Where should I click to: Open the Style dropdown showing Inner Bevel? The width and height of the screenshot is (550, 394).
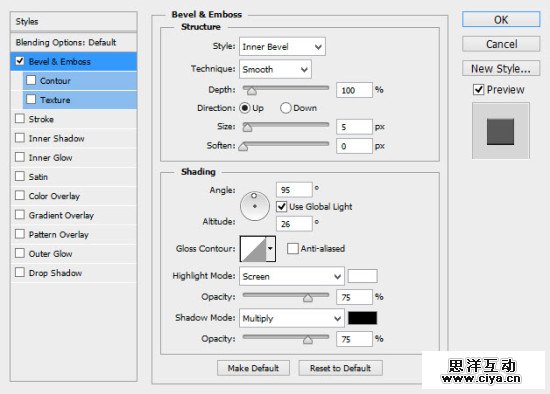(282, 47)
